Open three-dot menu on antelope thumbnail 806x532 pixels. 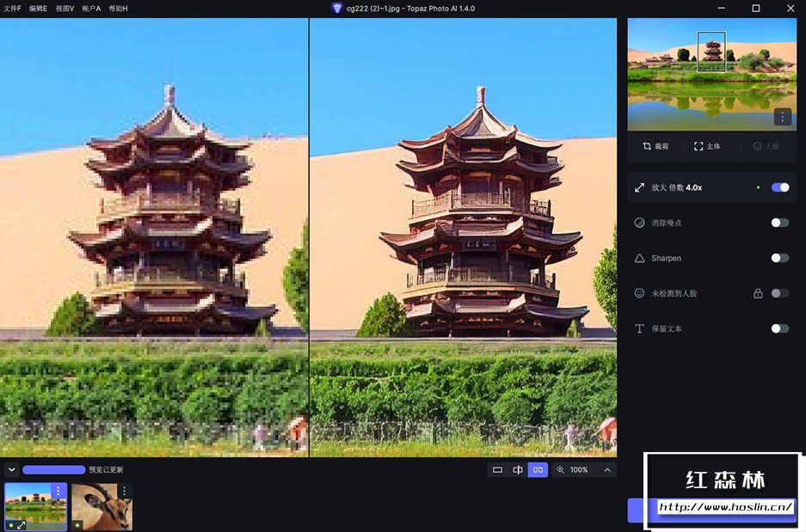[125, 491]
